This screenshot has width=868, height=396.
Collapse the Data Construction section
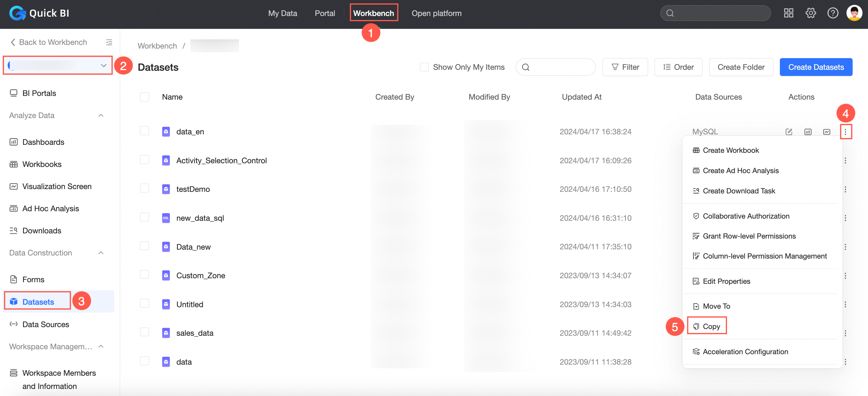click(x=101, y=253)
